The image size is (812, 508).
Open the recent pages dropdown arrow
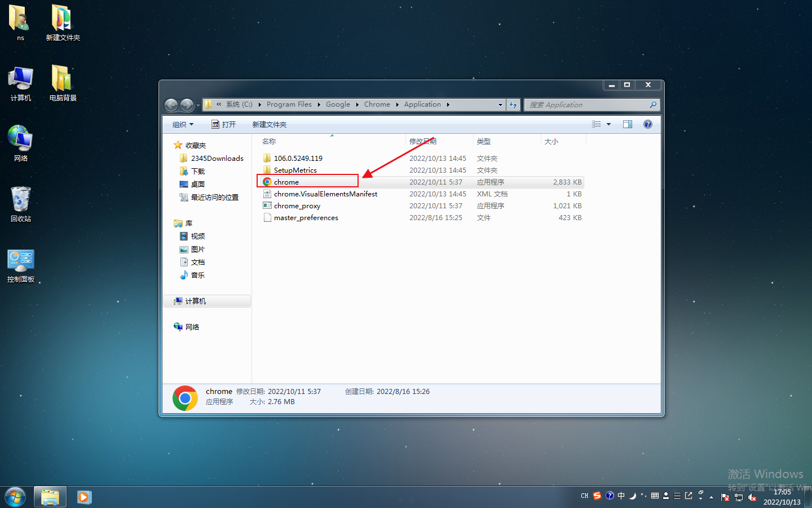coord(198,106)
